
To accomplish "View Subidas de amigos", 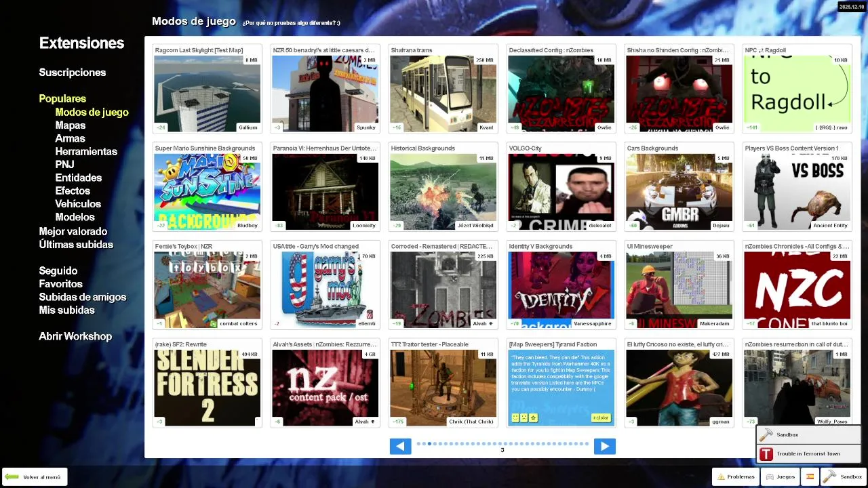I will pyautogui.click(x=83, y=297).
